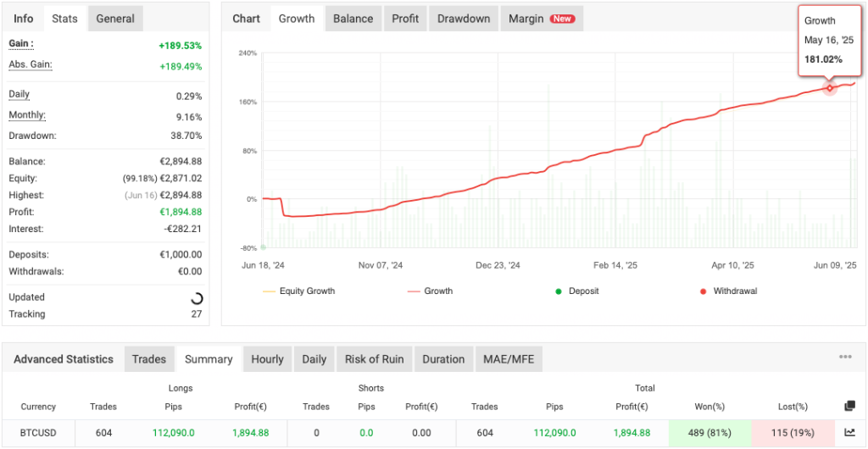
Task: Switch to the Growth chart tab
Action: pos(297,19)
